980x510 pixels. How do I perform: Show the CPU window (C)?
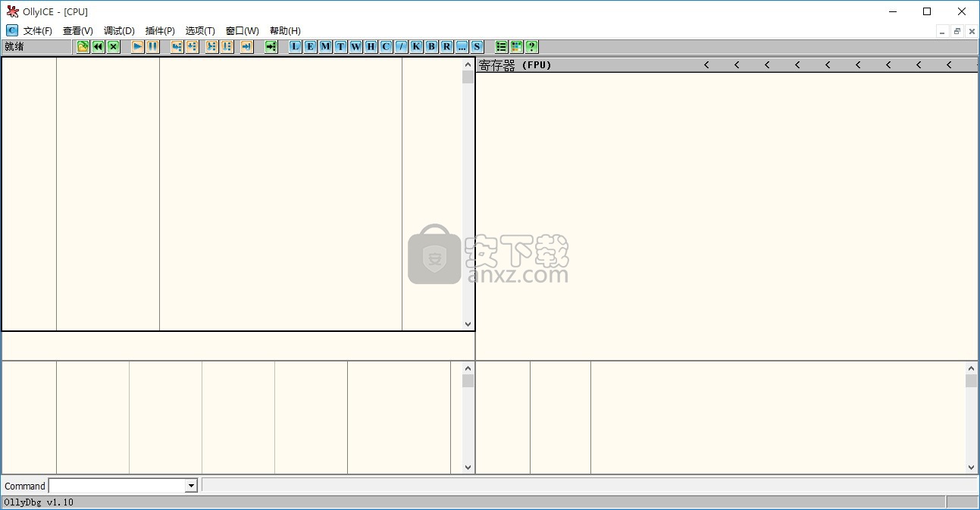tap(387, 47)
